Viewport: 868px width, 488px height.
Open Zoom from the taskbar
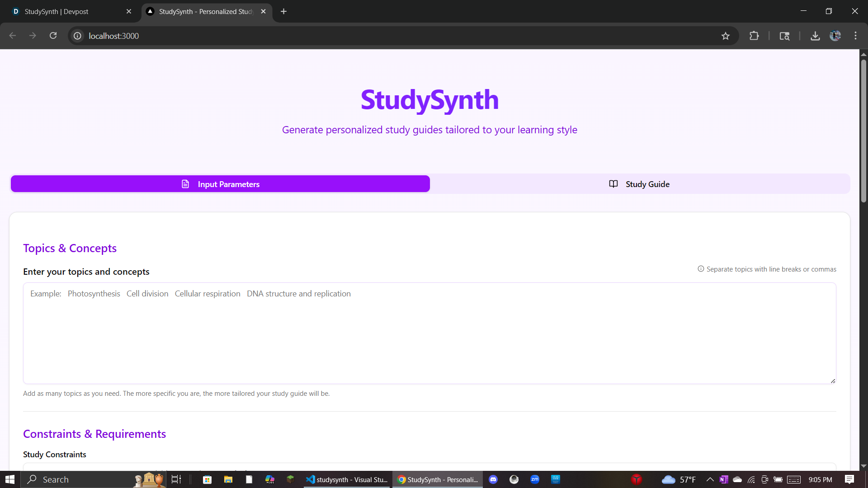coord(535,479)
